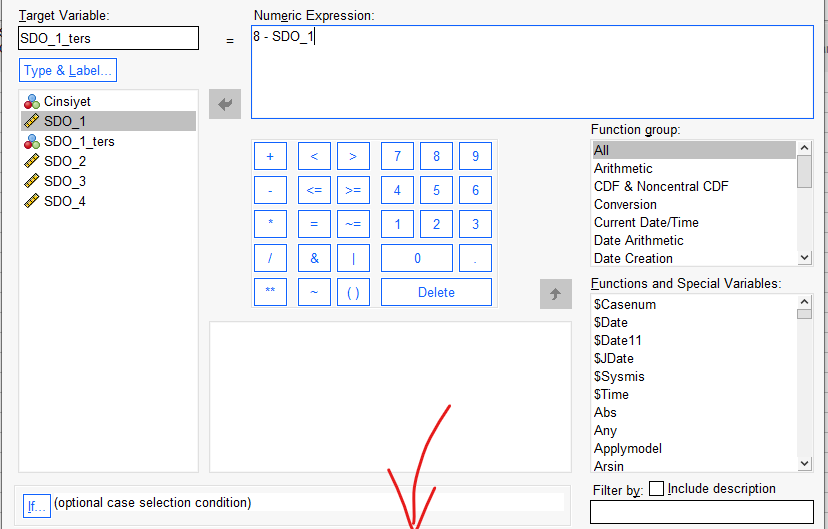828x529 pixels.
Task: Select Date Arithmetic function group
Action: click(x=694, y=240)
